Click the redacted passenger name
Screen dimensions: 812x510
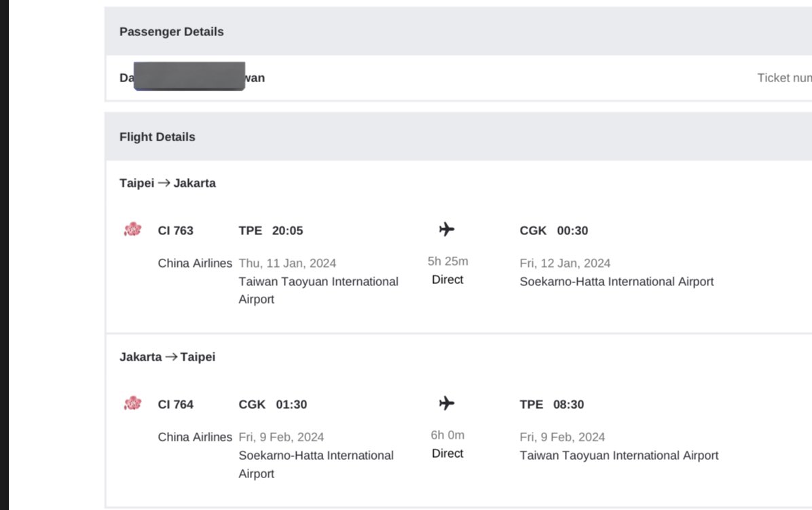[189, 76]
